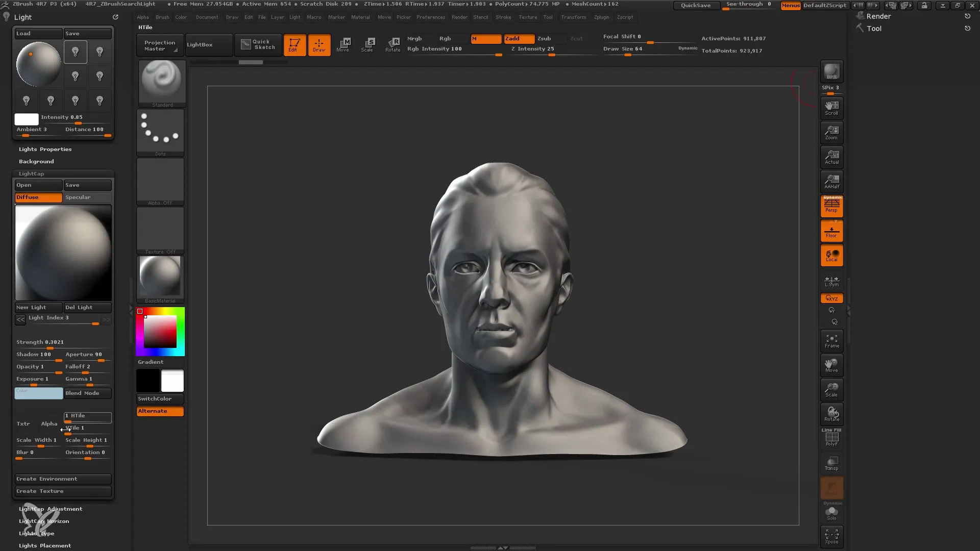Image resolution: width=980 pixels, height=551 pixels.
Task: Click the Scale view icon in right shelf
Action: click(x=831, y=390)
